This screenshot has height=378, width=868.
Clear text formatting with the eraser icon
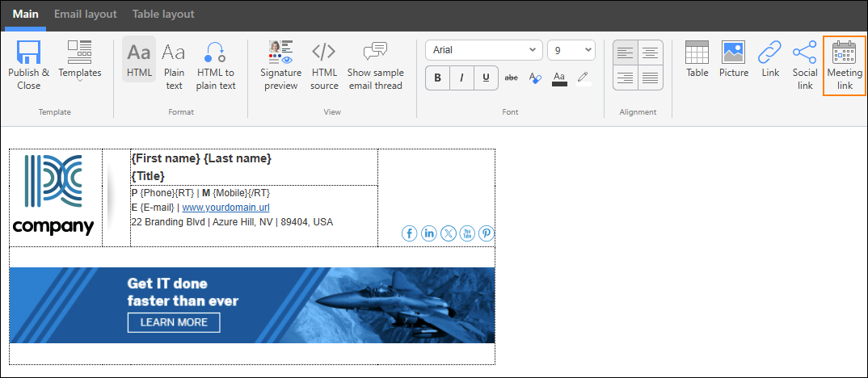click(x=535, y=78)
